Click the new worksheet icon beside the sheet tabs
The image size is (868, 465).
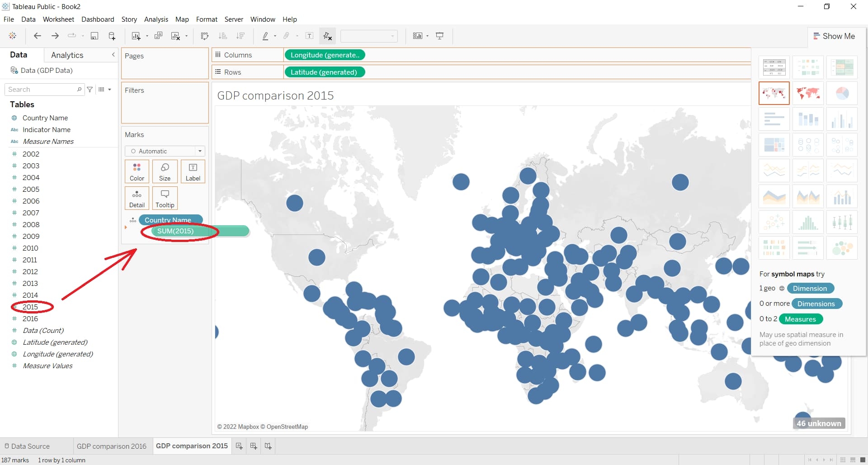239,446
